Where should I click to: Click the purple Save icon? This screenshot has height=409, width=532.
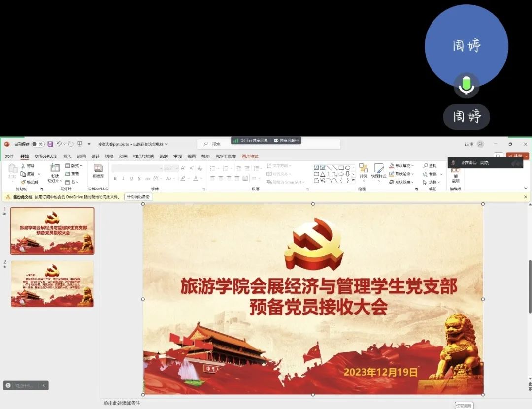(50, 144)
